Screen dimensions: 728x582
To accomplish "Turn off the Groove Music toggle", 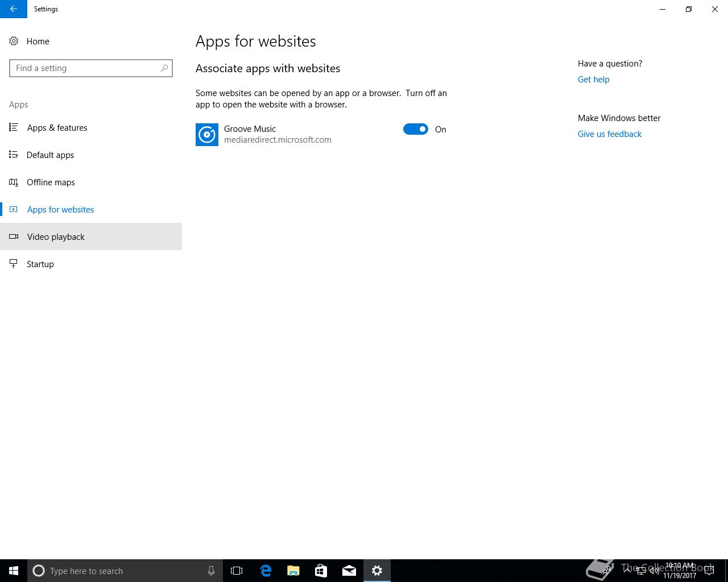I will (x=416, y=129).
